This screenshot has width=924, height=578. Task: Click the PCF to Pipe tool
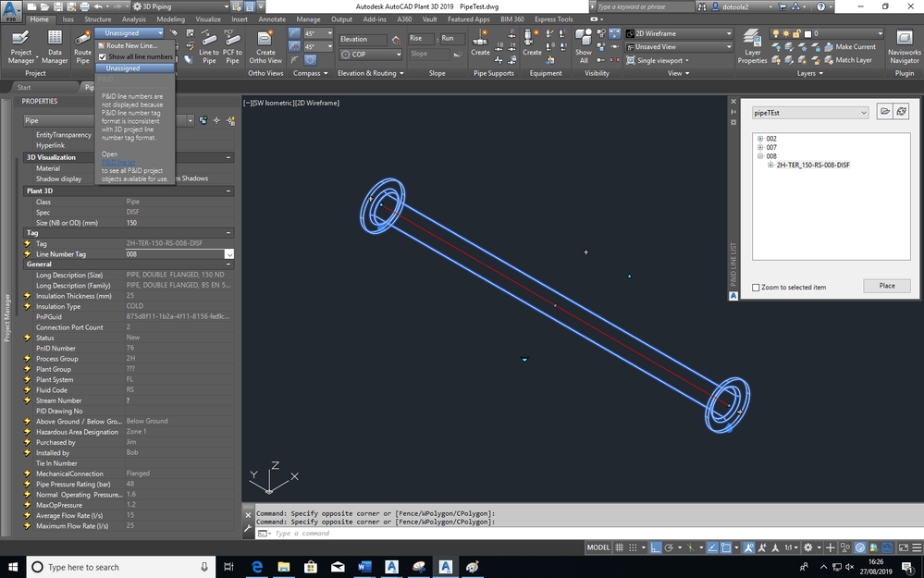(x=232, y=46)
